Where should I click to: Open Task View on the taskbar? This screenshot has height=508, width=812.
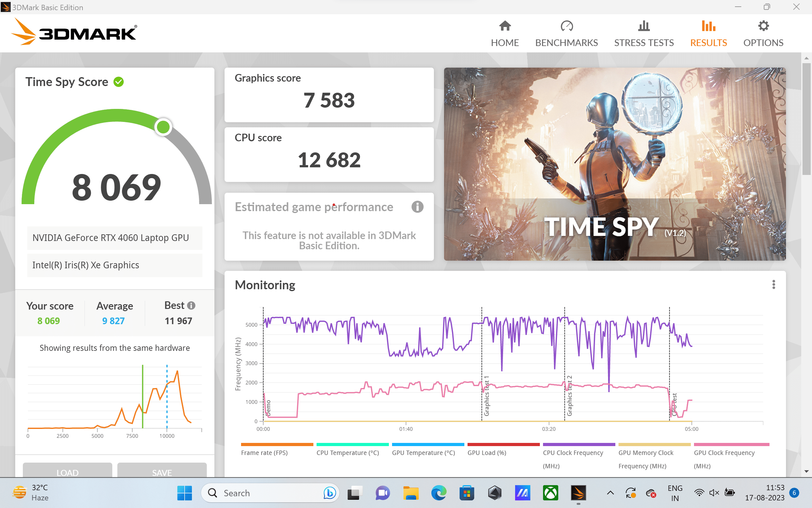coord(355,493)
